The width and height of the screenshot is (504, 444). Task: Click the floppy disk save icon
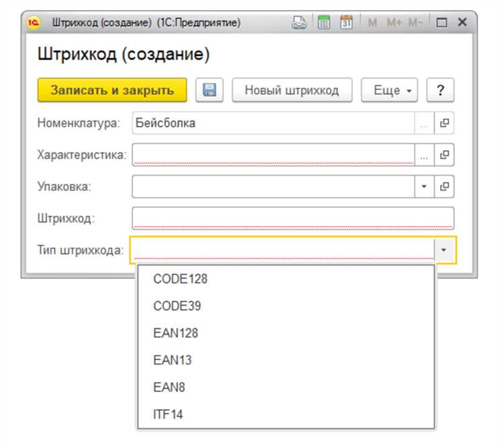(209, 90)
